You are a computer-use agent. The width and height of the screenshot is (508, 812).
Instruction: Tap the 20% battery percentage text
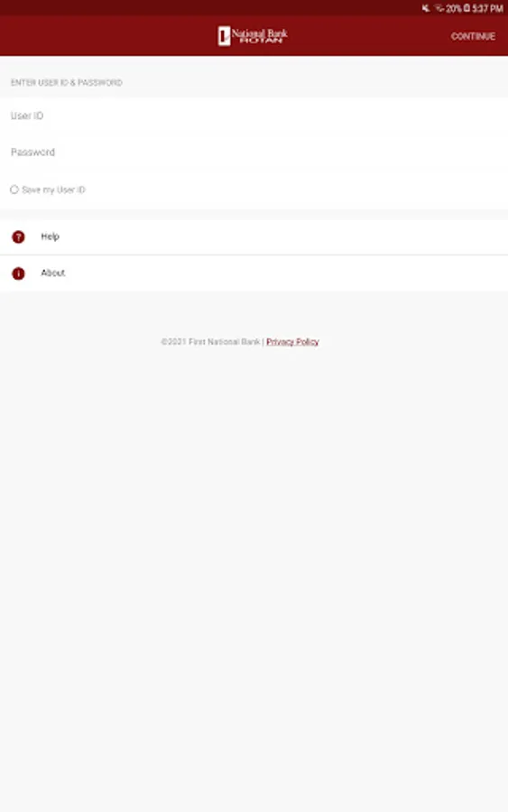[x=454, y=8]
